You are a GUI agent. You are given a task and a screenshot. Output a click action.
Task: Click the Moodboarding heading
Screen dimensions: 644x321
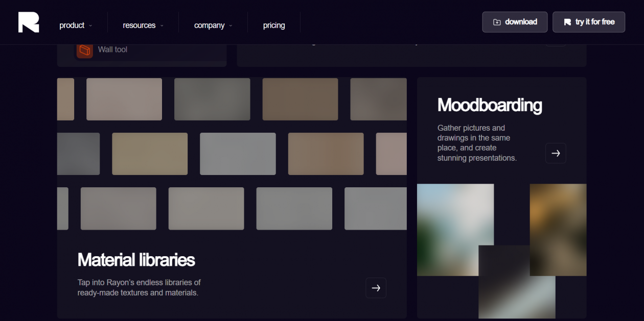(x=490, y=105)
